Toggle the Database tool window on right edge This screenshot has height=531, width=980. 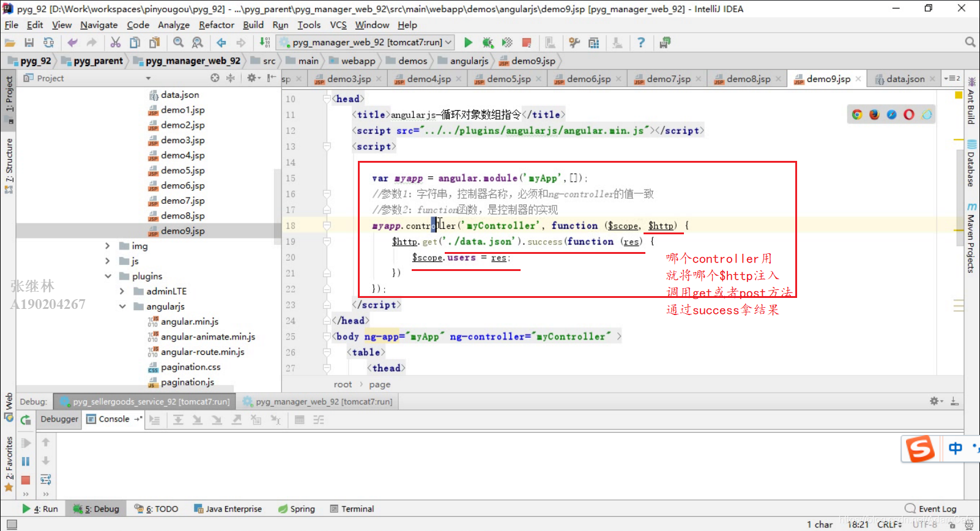tap(971, 163)
